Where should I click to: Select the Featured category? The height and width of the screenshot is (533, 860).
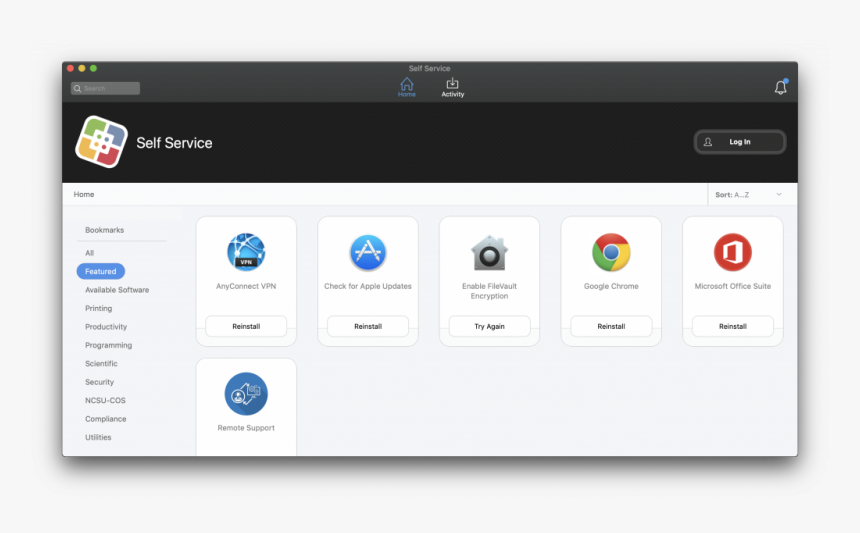[x=101, y=271]
